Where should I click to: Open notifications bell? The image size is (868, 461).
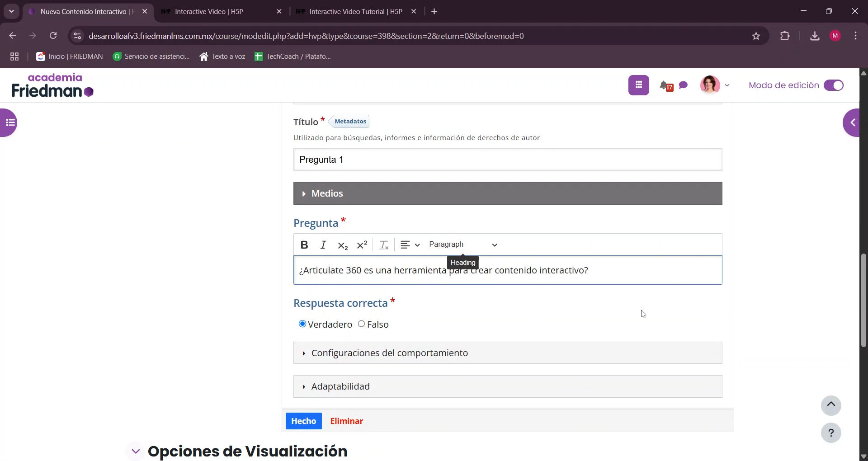[666, 85]
